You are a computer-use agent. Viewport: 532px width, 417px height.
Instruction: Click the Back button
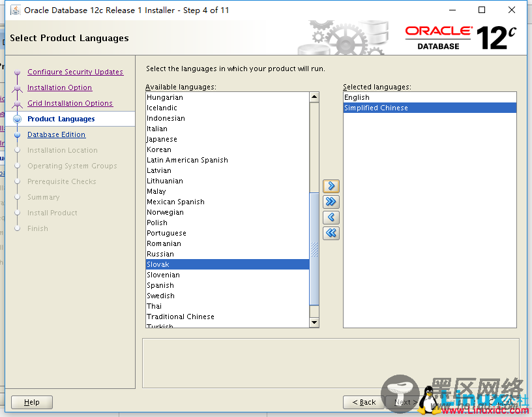[x=364, y=402]
